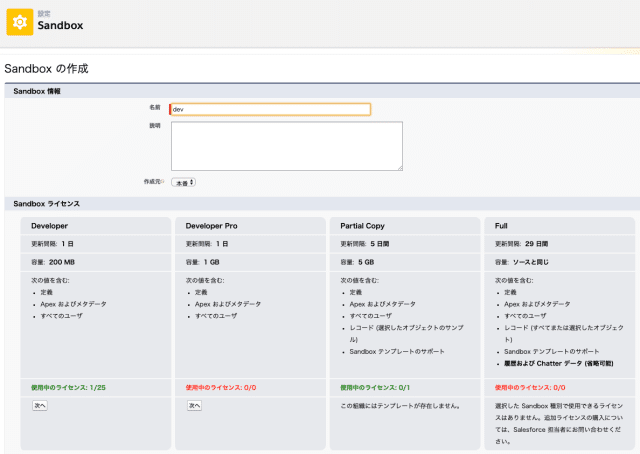Click the Sandbox 情報 section header

point(37,91)
